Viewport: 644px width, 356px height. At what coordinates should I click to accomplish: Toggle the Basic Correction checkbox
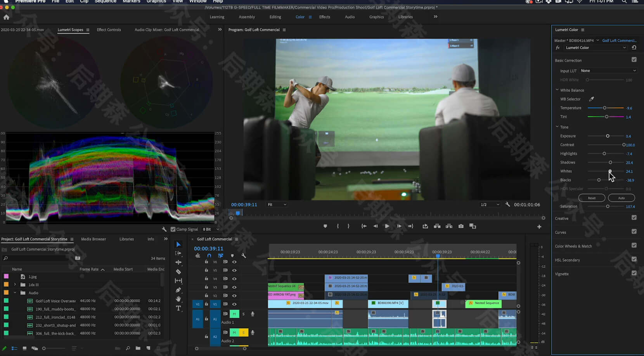634,60
